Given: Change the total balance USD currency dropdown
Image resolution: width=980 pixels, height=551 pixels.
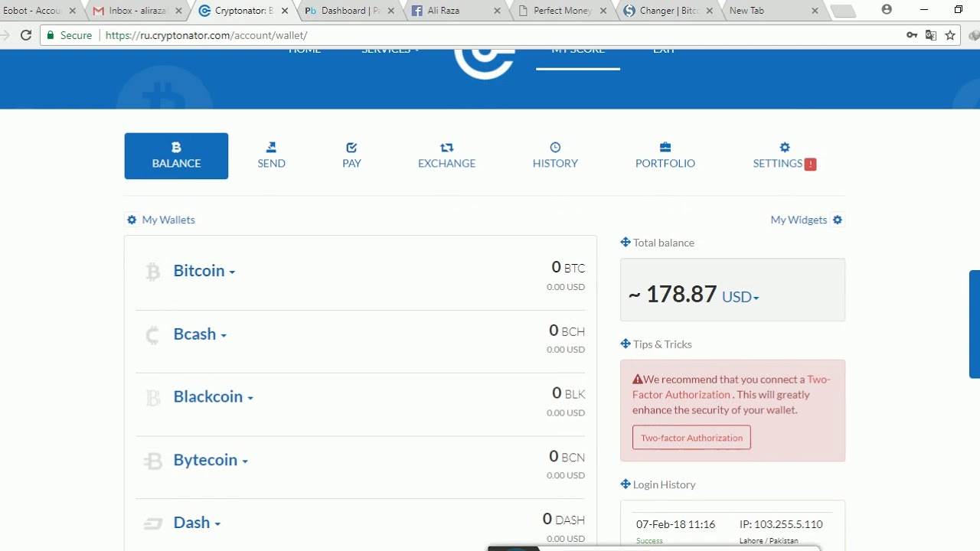Looking at the screenshot, I should point(740,297).
